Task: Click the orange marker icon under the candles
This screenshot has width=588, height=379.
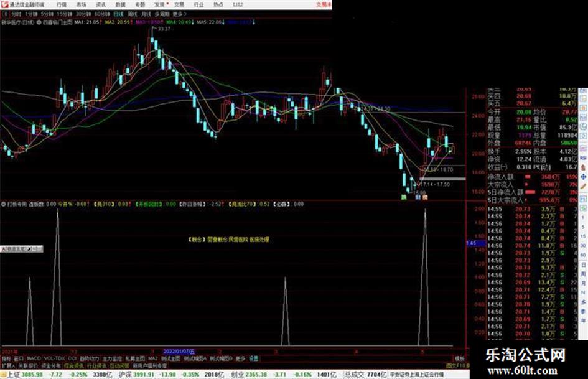Action: point(425,197)
